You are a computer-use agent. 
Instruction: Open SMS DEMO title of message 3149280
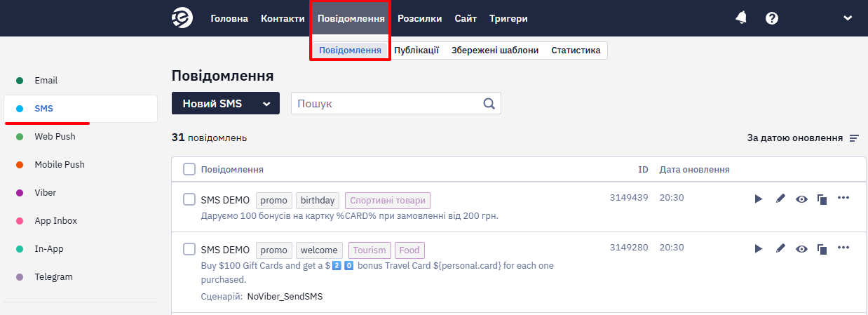click(x=225, y=250)
